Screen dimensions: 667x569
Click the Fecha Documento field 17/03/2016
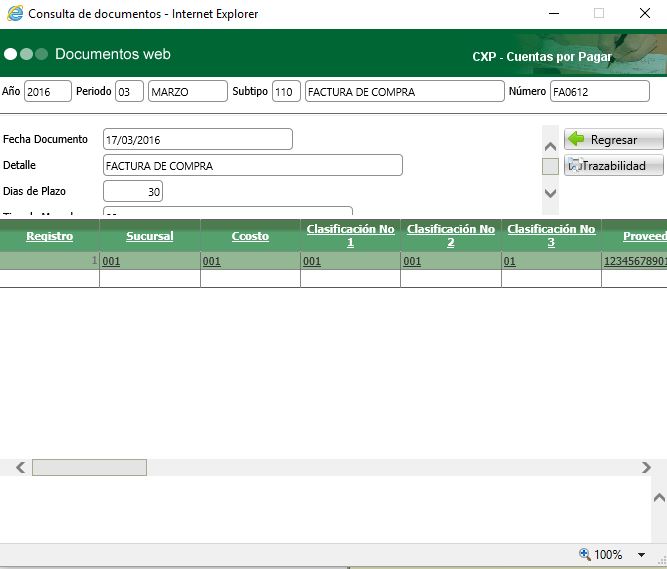point(198,139)
